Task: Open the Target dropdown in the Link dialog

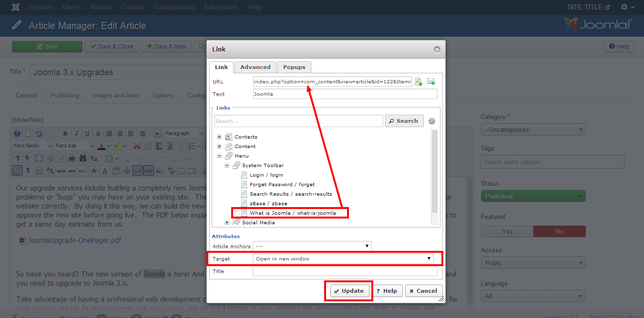Action: click(x=343, y=258)
